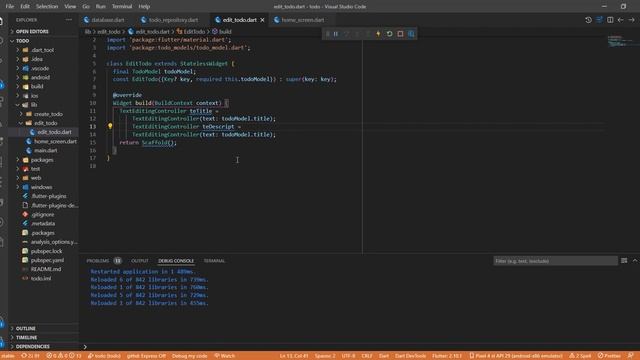Select the DEBUG CONSOLE panel tab
This screenshot has width=640, height=360.
pos(176,260)
